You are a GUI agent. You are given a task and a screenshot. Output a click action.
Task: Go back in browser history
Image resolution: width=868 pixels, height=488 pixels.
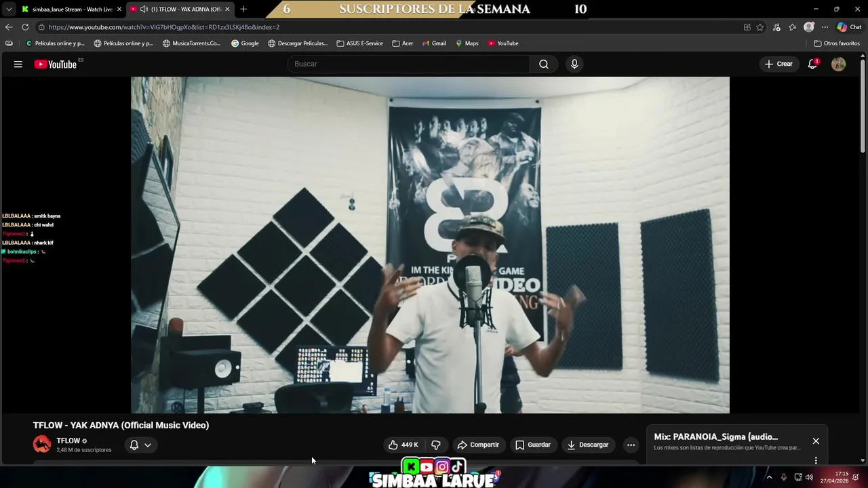point(9,27)
